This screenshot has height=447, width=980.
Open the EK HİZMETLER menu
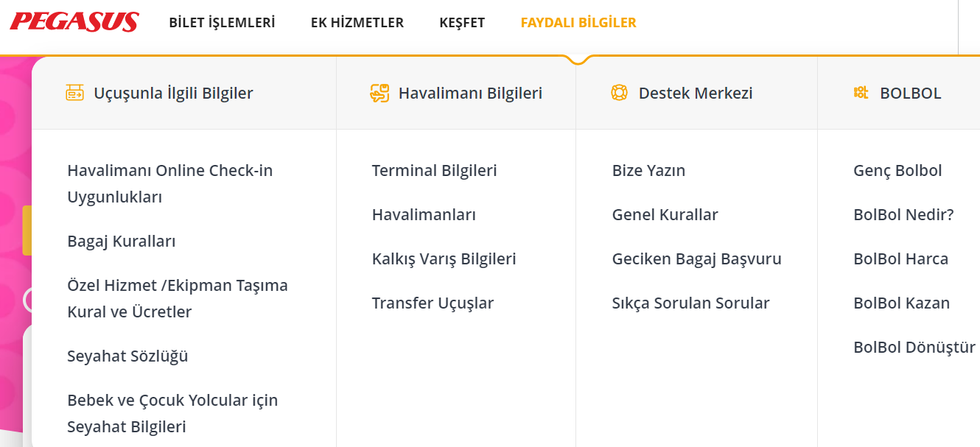(x=357, y=23)
